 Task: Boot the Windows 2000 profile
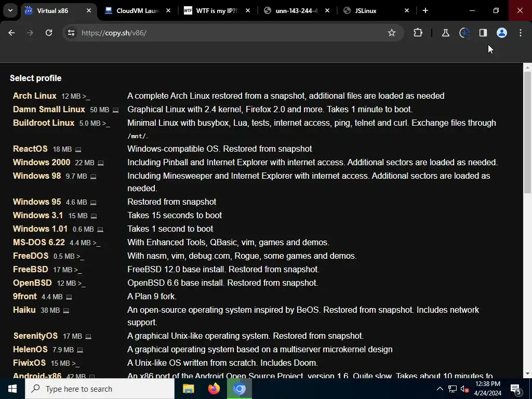(42, 162)
